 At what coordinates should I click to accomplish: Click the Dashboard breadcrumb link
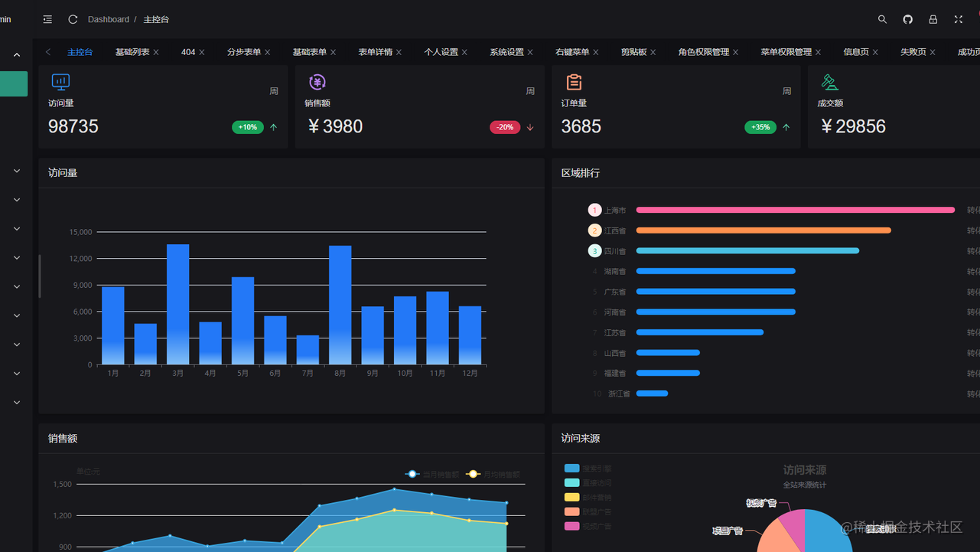(x=109, y=19)
